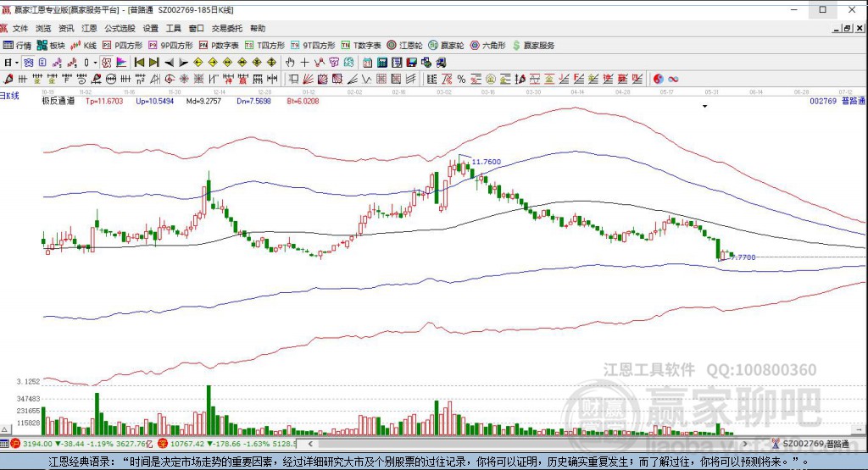
Task: Step chart backward with black left triangle
Action: pyautogui.click(x=170, y=63)
